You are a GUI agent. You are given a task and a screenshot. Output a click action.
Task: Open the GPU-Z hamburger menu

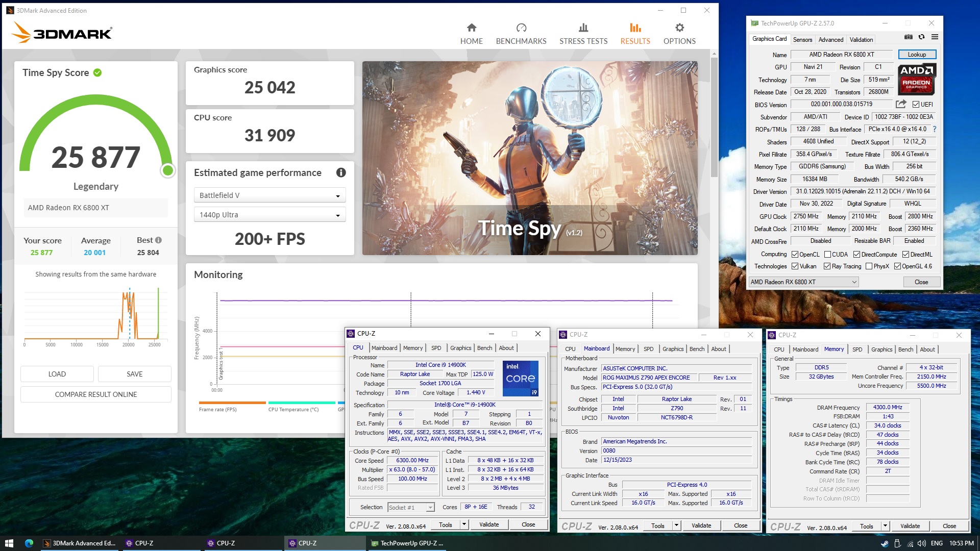pos(935,37)
